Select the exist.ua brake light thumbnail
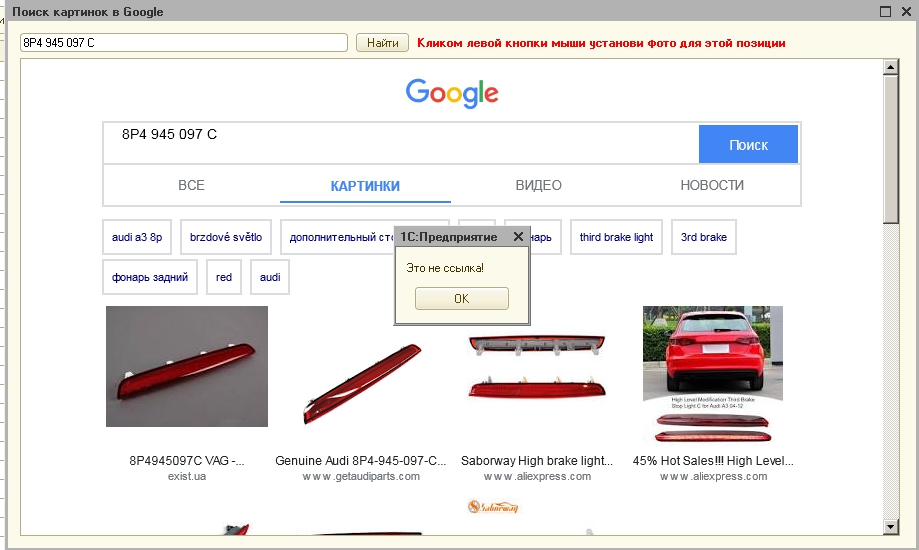 pyautogui.click(x=187, y=366)
